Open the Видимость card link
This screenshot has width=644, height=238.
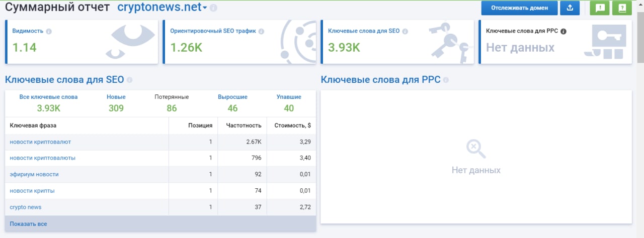[29, 31]
